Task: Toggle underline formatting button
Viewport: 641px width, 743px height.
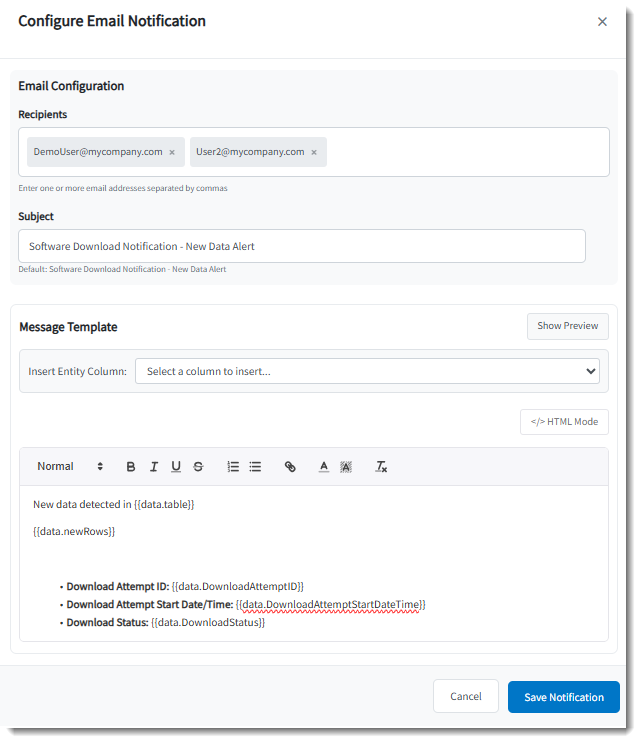Action: click(176, 467)
